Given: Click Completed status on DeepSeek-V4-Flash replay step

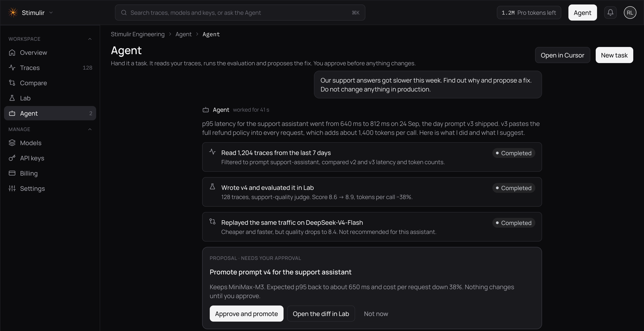Looking at the screenshot, I should point(514,223).
